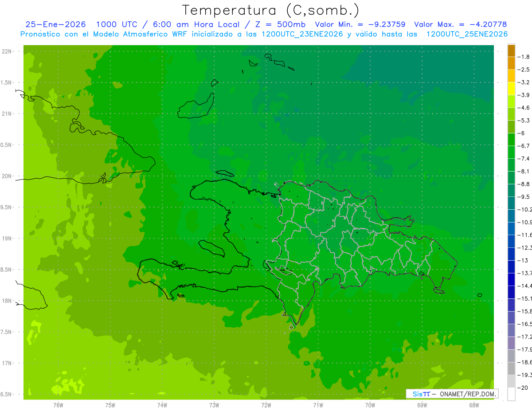
Task: Click the '21N' latitude label
Action: click(x=8, y=114)
